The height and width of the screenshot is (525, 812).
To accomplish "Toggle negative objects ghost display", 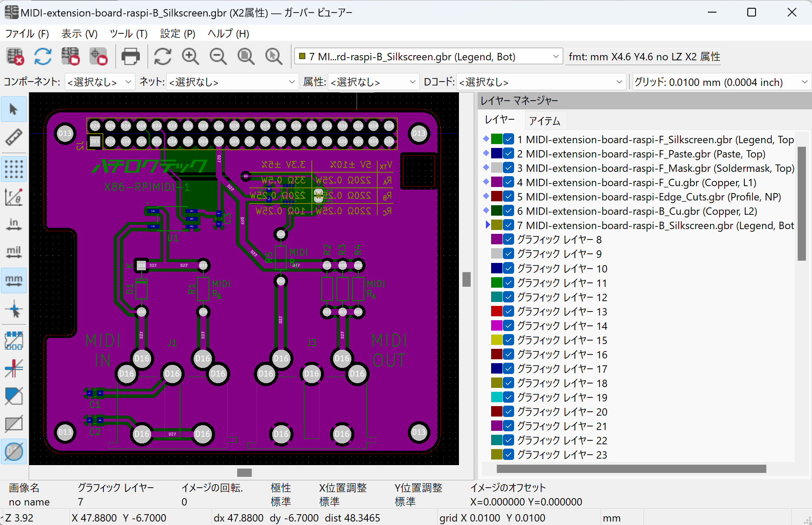I will point(14,424).
